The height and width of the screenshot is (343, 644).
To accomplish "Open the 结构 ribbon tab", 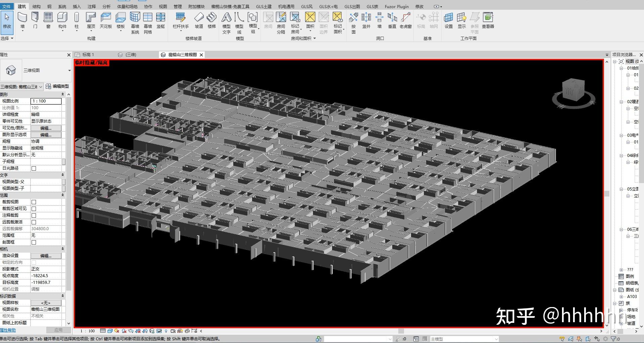I will pyautogui.click(x=37, y=6).
